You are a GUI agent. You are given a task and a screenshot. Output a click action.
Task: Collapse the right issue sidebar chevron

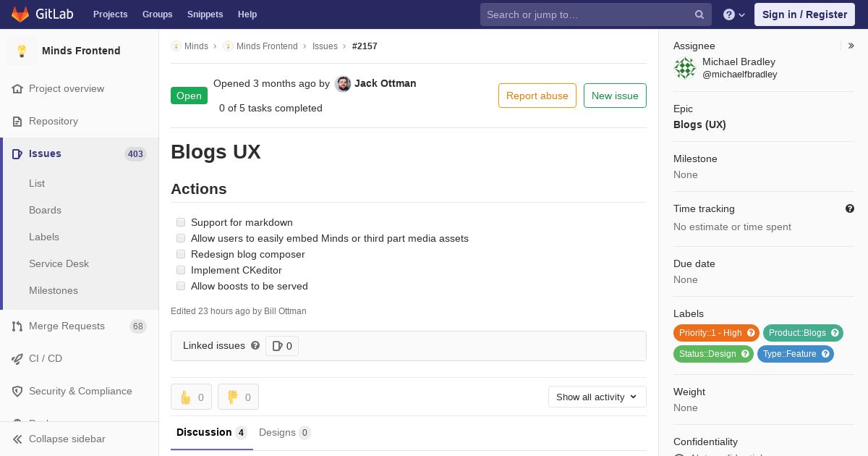coord(851,46)
